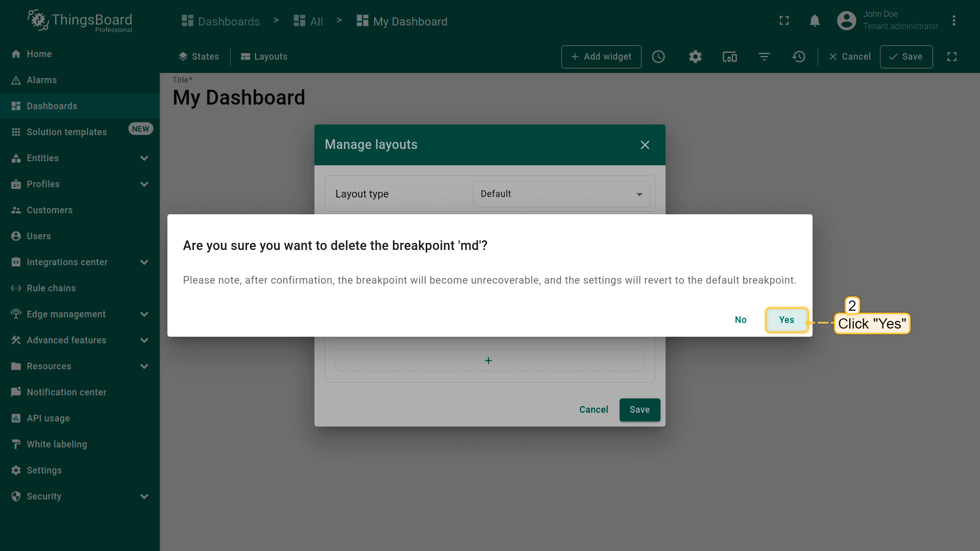980x551 pixels.
Task: Click Yes to confirm breakpoint deletion
Action: point(786,320)
